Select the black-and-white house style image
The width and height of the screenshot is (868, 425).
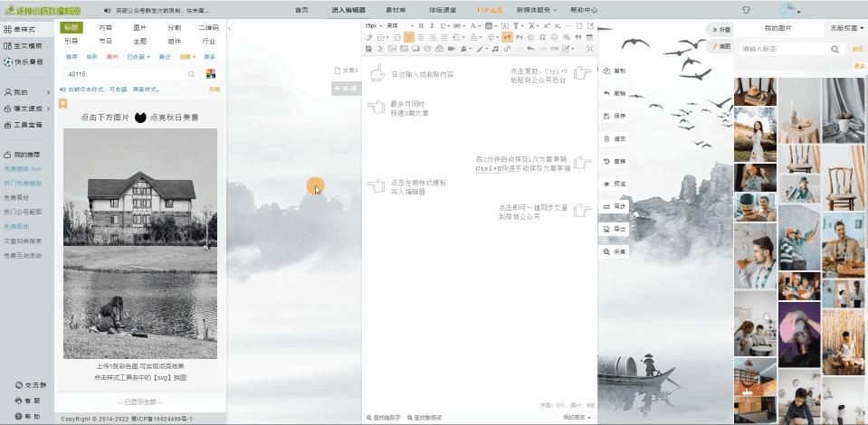tap(140, 243)
